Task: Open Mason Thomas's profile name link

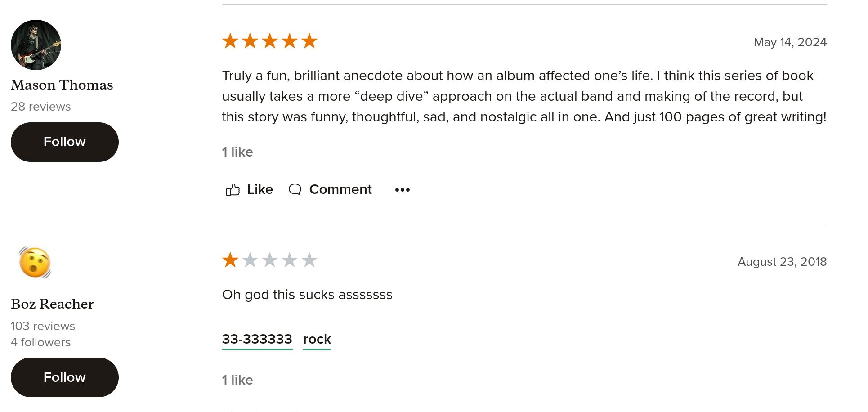Action: 62,85
